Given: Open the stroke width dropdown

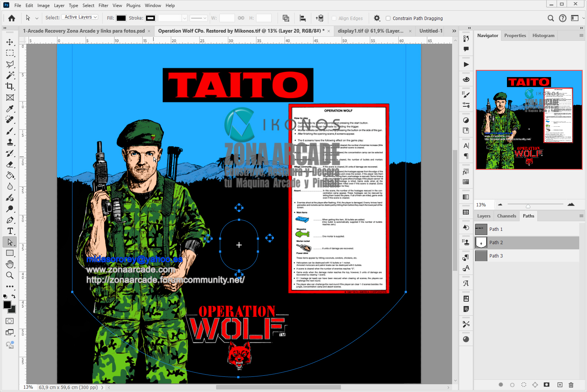Looking at the screenshot, I should coord(184,18).
